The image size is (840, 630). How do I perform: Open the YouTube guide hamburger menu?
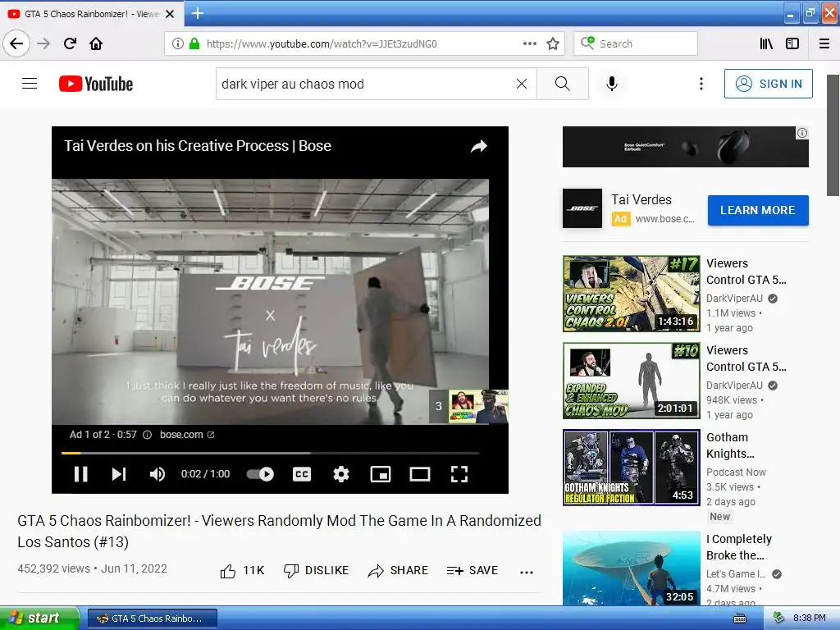(30, 84)
